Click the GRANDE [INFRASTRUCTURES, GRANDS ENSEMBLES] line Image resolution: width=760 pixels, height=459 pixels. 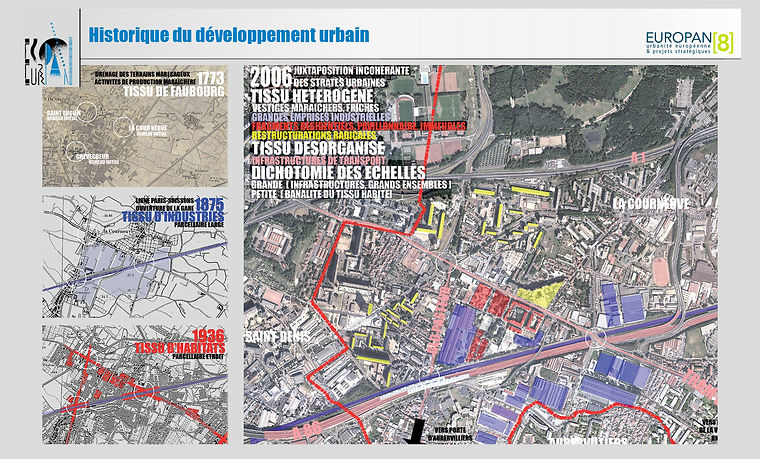[351, 185]
